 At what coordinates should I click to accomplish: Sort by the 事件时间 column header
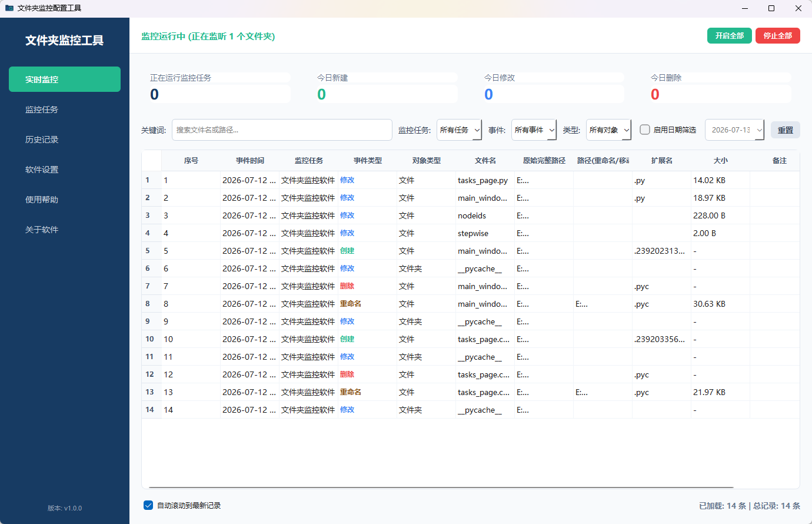(x=250, y=161)
